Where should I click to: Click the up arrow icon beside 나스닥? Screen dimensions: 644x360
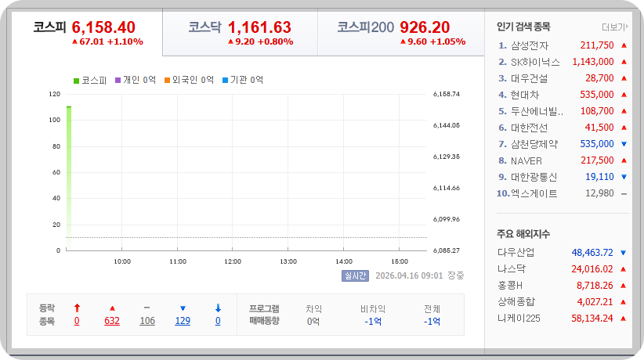[623, 269]
